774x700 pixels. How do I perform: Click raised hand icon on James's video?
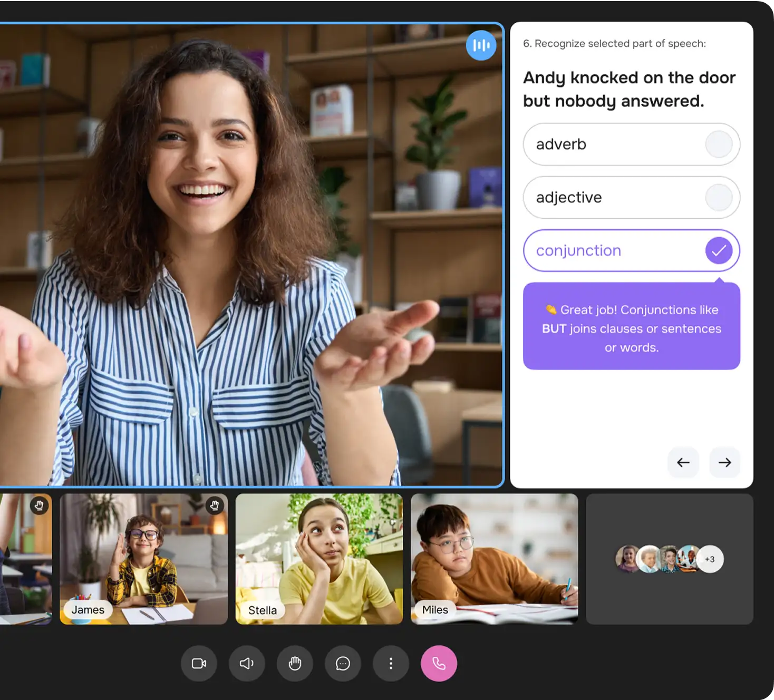(x=214, y=505)
